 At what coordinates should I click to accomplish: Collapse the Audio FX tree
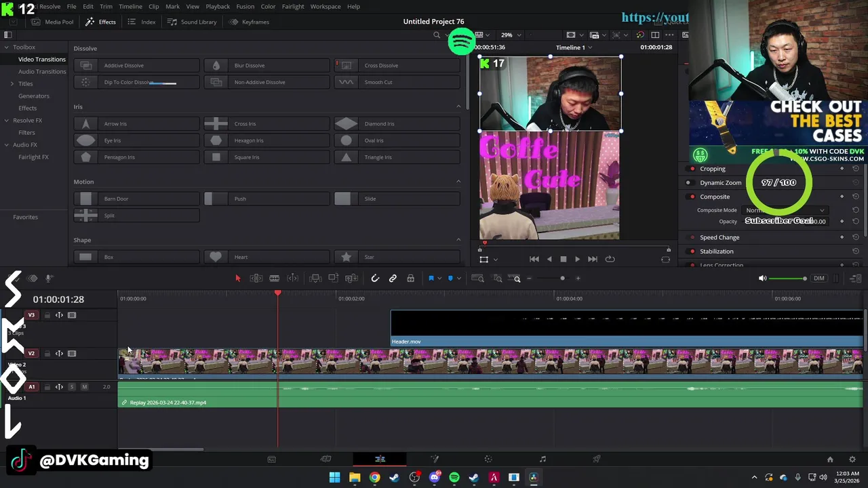pyautogui.click(x=7, y=145)
